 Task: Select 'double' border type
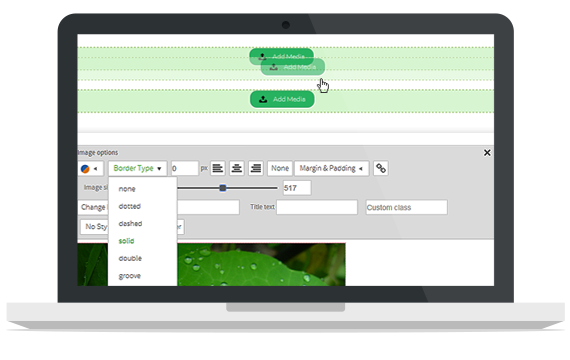[130, 259]
